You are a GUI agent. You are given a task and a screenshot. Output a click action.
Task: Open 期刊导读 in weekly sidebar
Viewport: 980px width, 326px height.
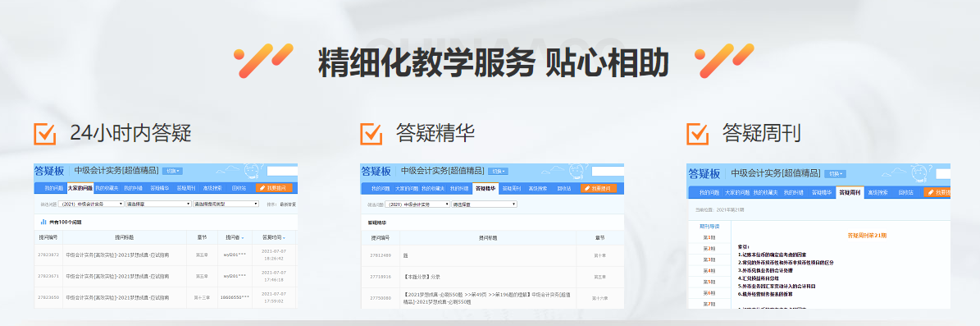tap(709, 226)
